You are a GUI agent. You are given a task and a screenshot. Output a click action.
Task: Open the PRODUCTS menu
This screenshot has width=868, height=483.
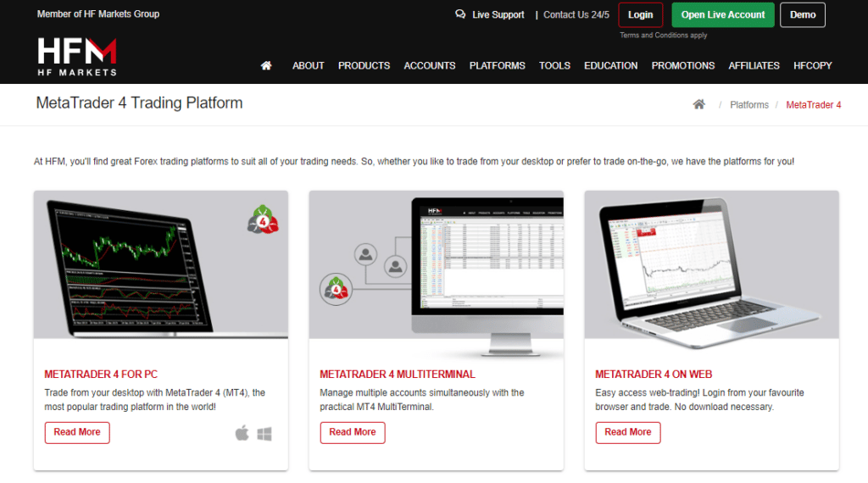(364, 66)
